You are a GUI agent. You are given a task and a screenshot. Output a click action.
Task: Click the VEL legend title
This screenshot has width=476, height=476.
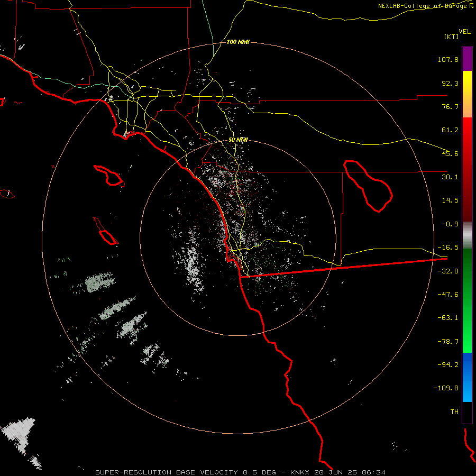[464, 32]
